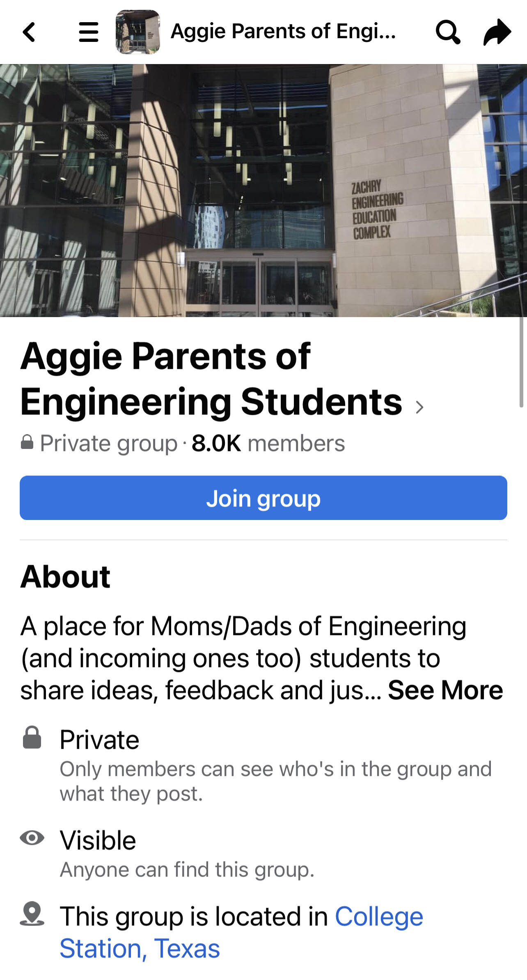This screenshot has height=980, width=527.
Task: Tap the Aggie Parents of Engineering Students heading
Action: [211, 379]
